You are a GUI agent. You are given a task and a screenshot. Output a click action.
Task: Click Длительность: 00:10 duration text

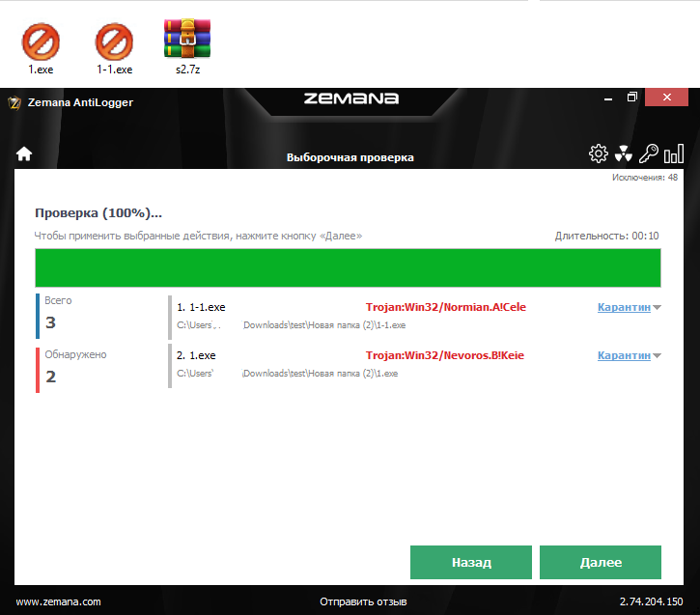click(606, 236)
